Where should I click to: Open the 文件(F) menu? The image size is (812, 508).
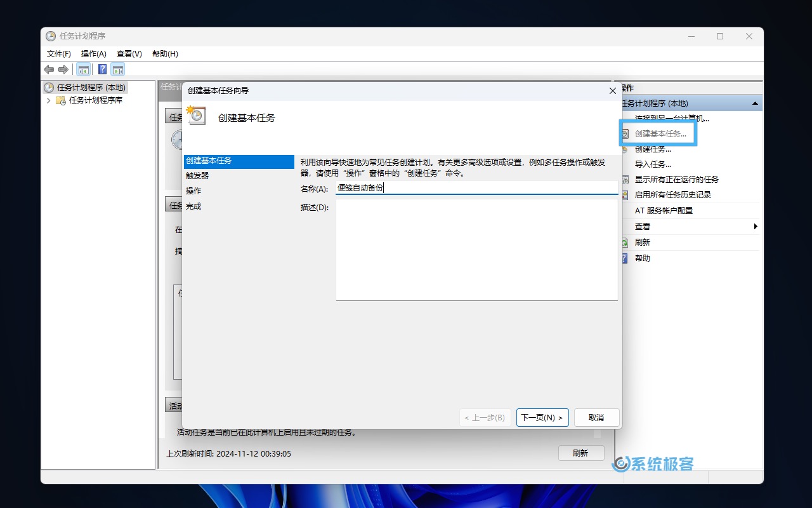[x=59, y=54]
